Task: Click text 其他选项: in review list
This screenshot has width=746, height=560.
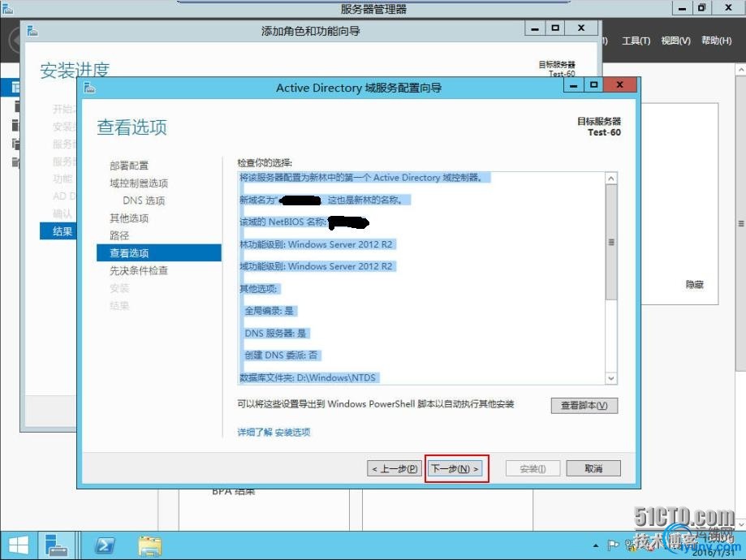Action: pos(258,289)
